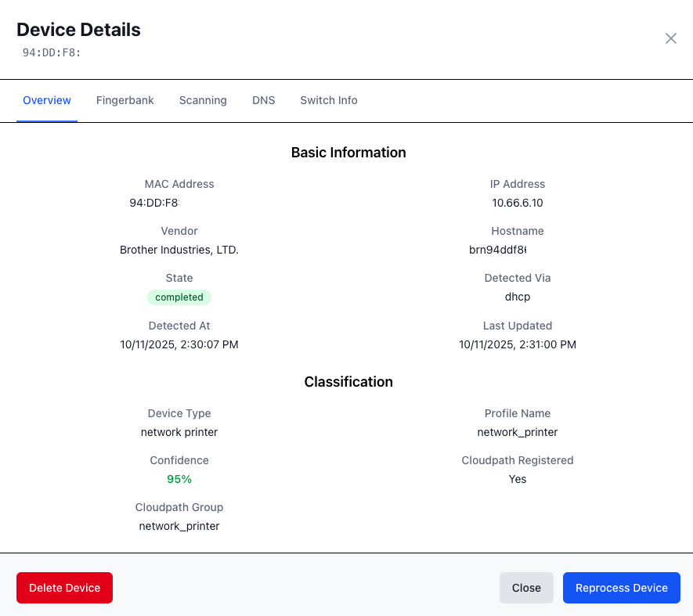Open the Scanning tab

[203, 100]
